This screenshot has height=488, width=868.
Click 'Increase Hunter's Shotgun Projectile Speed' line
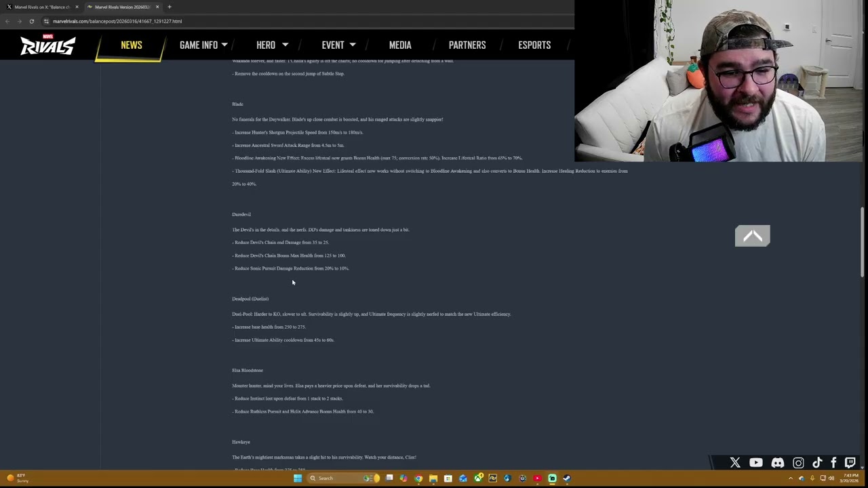(298, 133)
